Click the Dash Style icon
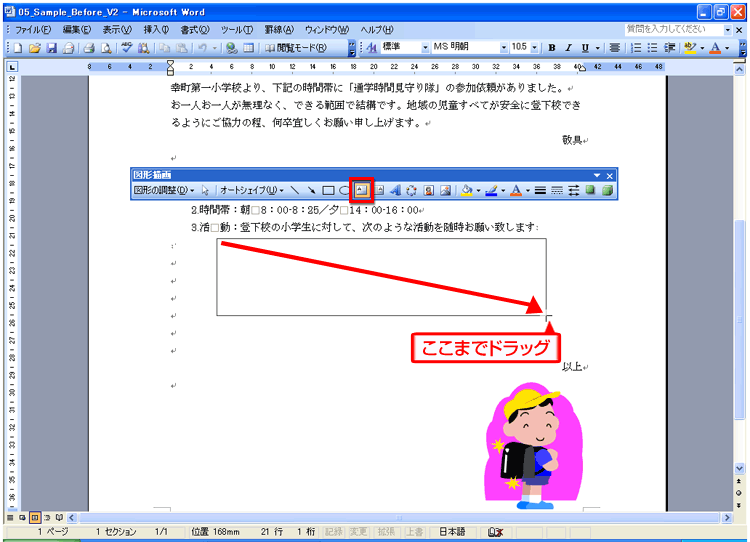 click(557, 190)
